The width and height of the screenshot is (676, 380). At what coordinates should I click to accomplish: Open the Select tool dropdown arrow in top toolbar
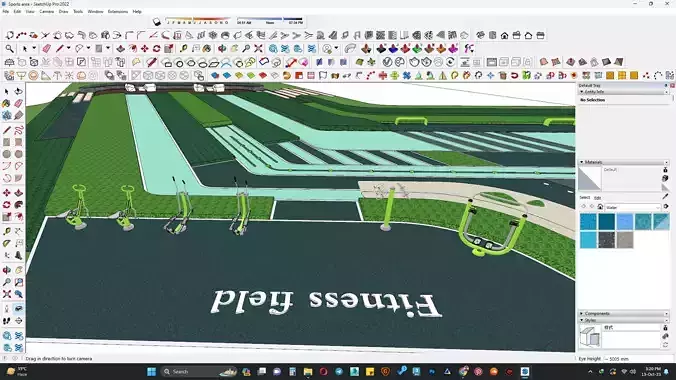click(x=34, y=49)
